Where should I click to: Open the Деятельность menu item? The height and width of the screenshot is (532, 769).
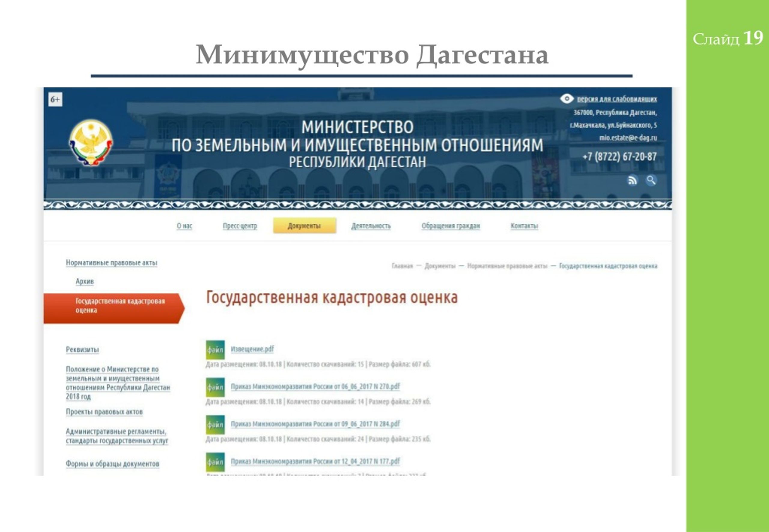pos(371,226)
